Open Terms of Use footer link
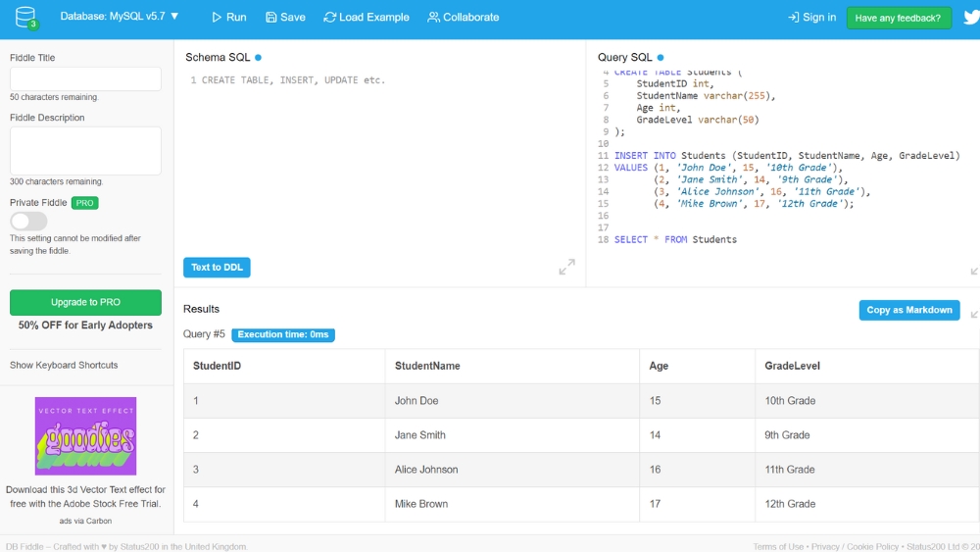980x552 pixels. coord(778,546)
